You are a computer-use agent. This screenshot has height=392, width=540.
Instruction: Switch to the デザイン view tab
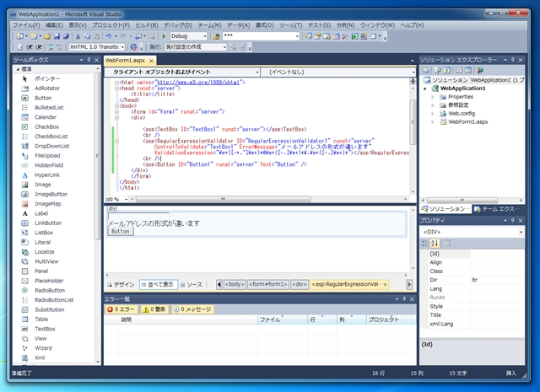(x=121, y=285)
